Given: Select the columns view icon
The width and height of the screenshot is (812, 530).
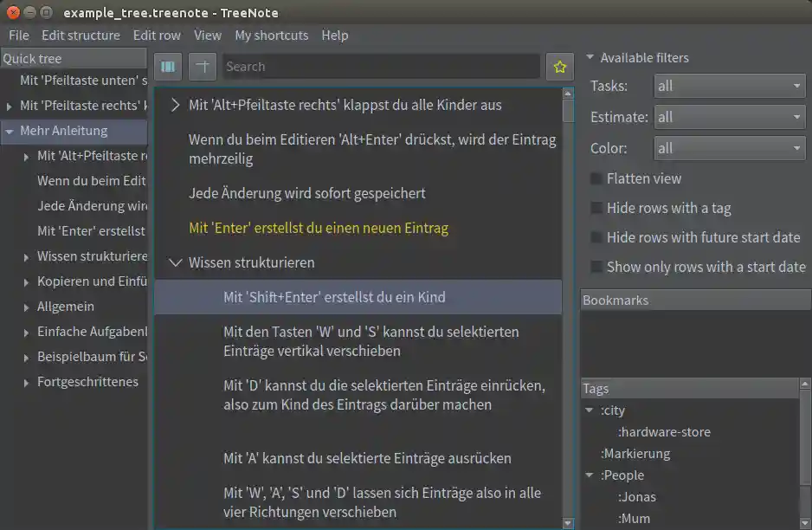Looking at the screenshot, I should pos(168,66).
